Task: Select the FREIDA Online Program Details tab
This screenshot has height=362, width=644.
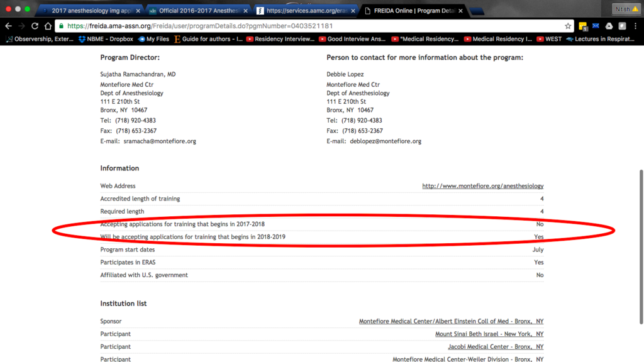Action: [x=414, y=11]
